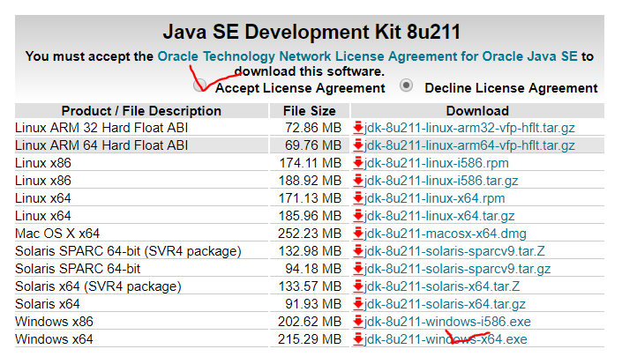Viewport: 622px width, 364px height.
Task: Select the Windows x64 row label
Action: (54, 339)
